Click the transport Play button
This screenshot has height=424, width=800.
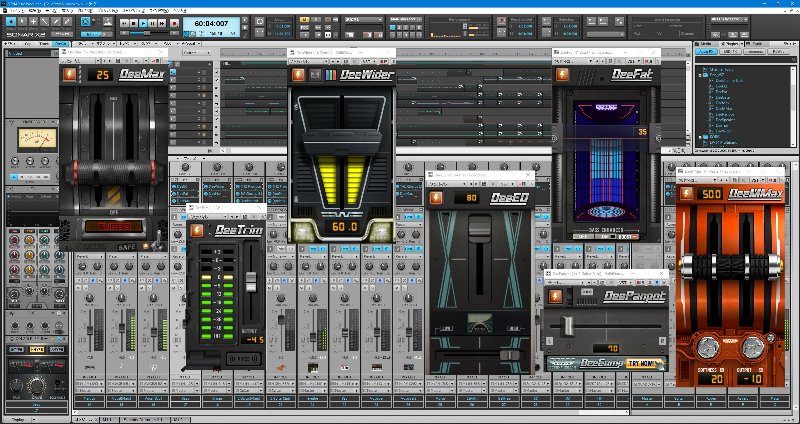point(143,23)
